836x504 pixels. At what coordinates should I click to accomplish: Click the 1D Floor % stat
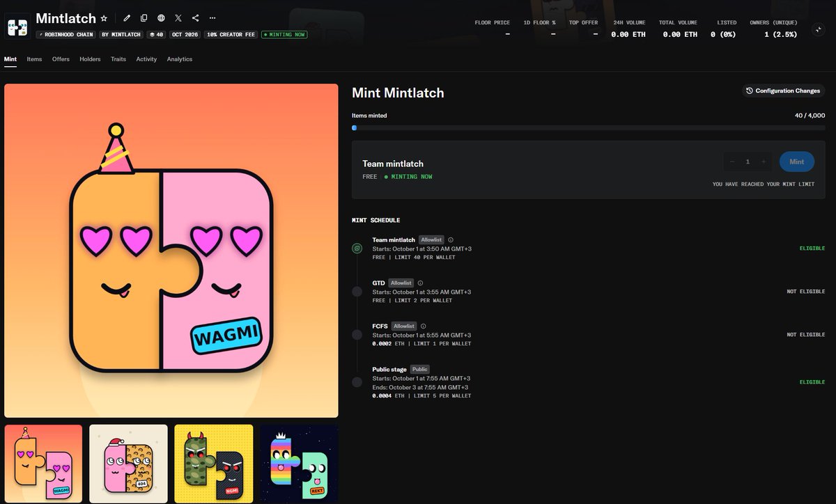[x=539, y=29]
